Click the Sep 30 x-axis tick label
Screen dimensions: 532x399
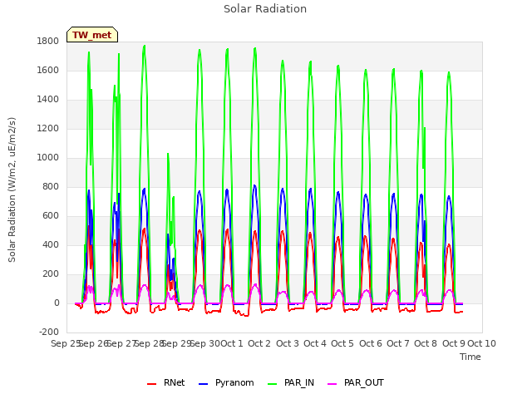[x=205, y=343]
